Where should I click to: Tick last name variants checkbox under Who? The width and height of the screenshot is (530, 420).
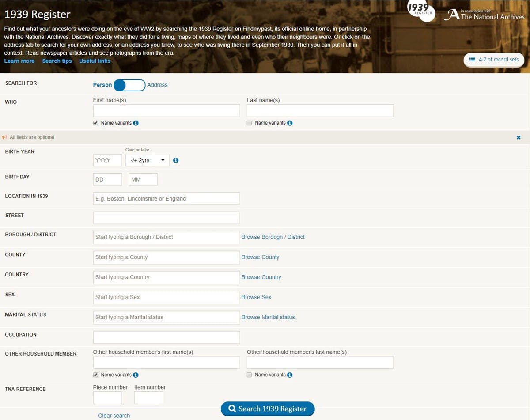tap(250, 123)
